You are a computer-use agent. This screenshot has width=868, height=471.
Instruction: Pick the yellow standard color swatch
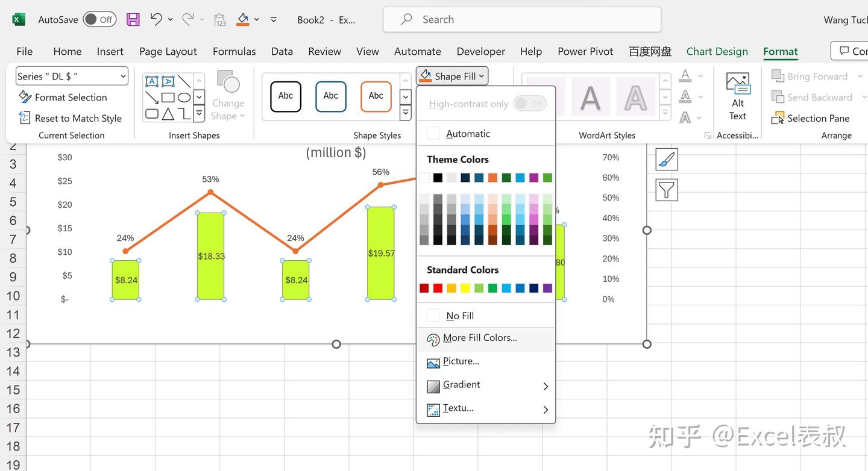(465, 289)
